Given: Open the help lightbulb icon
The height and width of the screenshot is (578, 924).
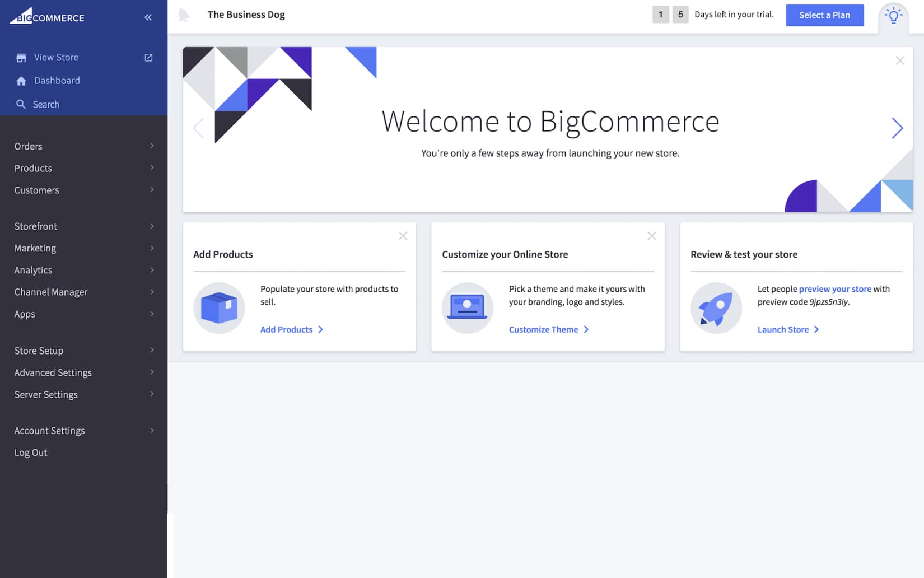Looking at the screenshot, I should pos(894,16).
